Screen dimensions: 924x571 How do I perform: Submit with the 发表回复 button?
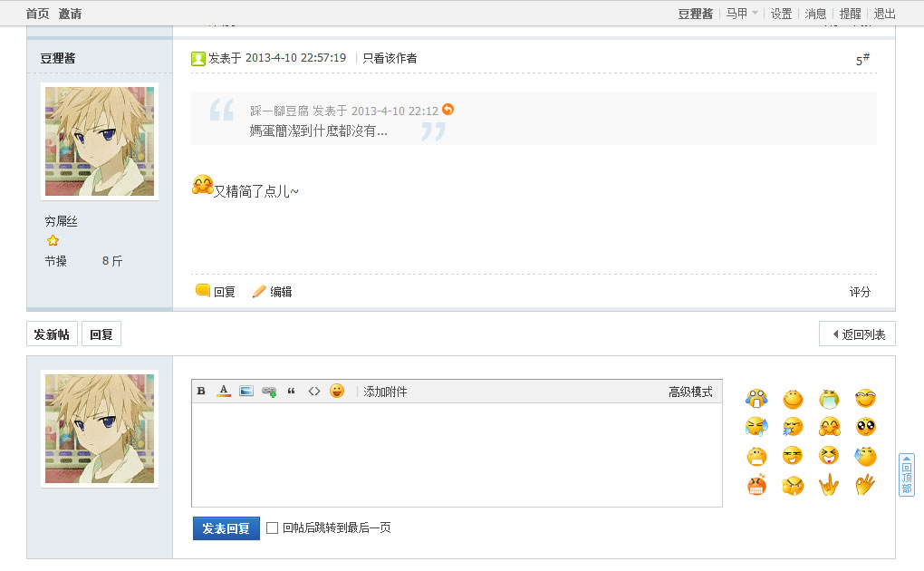[226, 528]
